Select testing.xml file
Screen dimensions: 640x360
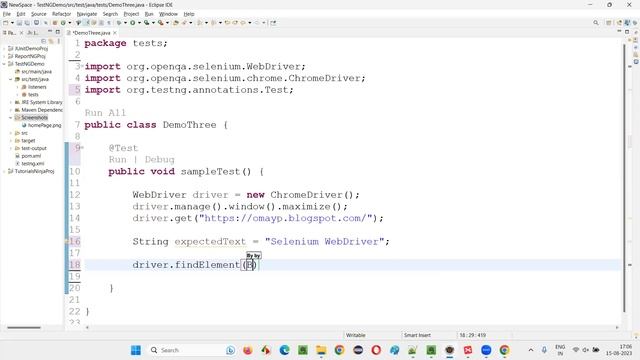point(33,164)
